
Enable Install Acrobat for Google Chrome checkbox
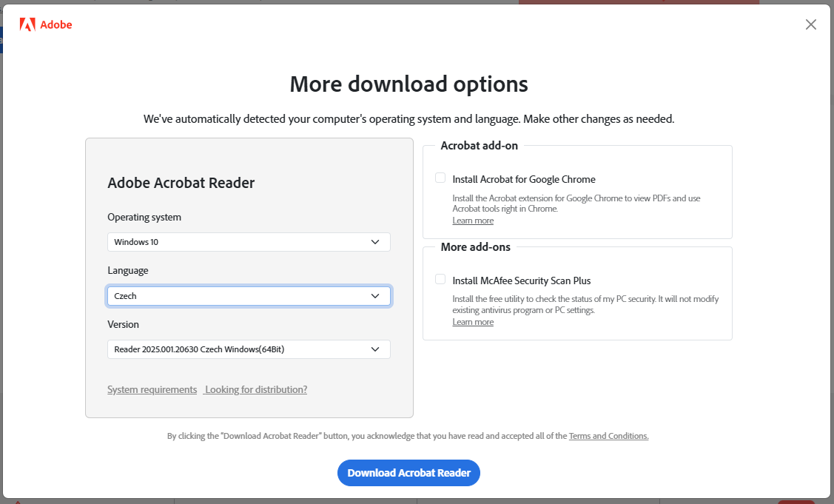point(440,178)
